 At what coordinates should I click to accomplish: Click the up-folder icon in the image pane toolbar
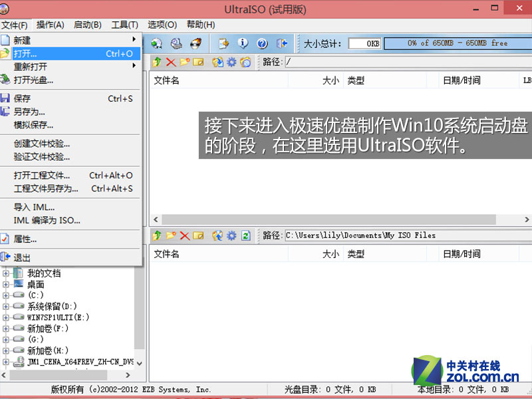pos(157,62)
